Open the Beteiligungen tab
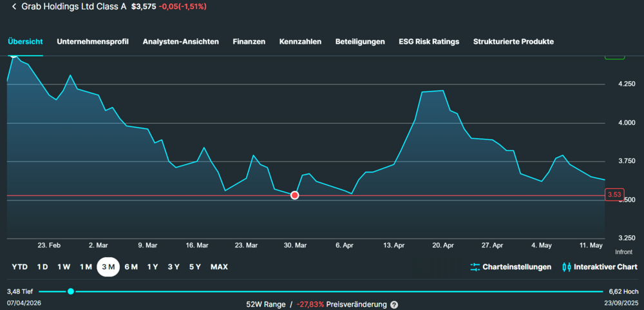Screen dimensions: 644x310 [360, 41]
